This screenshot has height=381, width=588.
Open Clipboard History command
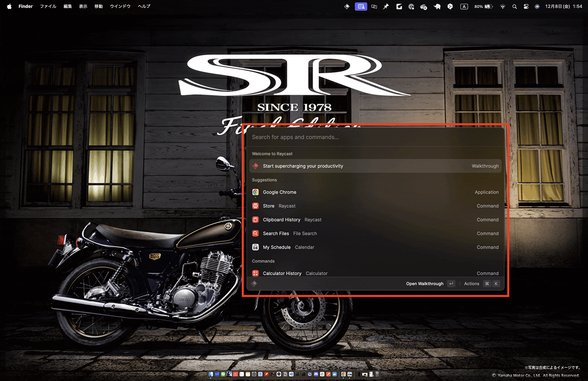pyautogui.click(x=281, y=220)
